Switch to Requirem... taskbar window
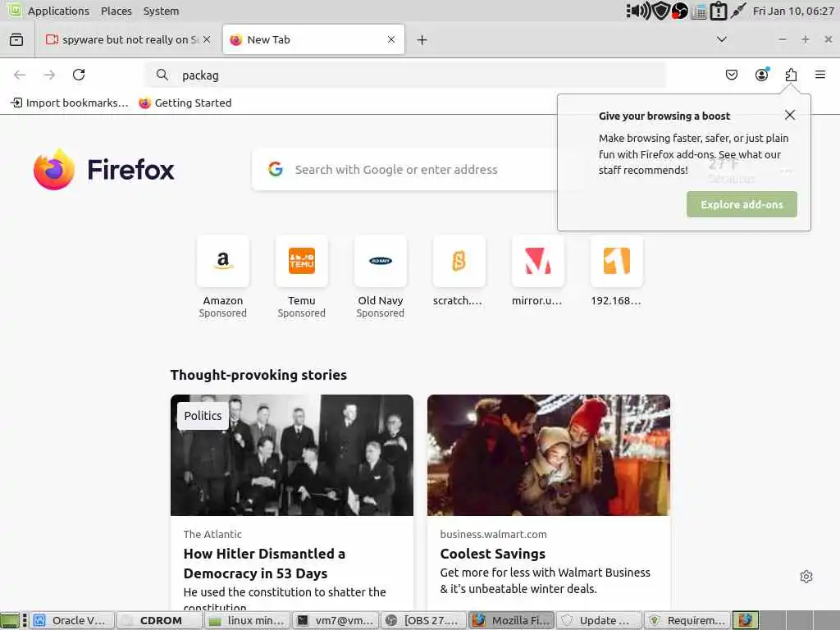 (x=687, y=620)
